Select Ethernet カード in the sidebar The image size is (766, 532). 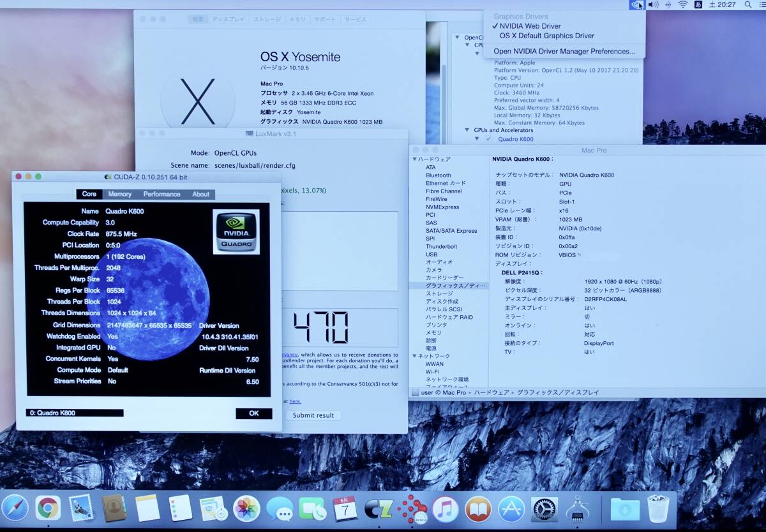(446, 183)
